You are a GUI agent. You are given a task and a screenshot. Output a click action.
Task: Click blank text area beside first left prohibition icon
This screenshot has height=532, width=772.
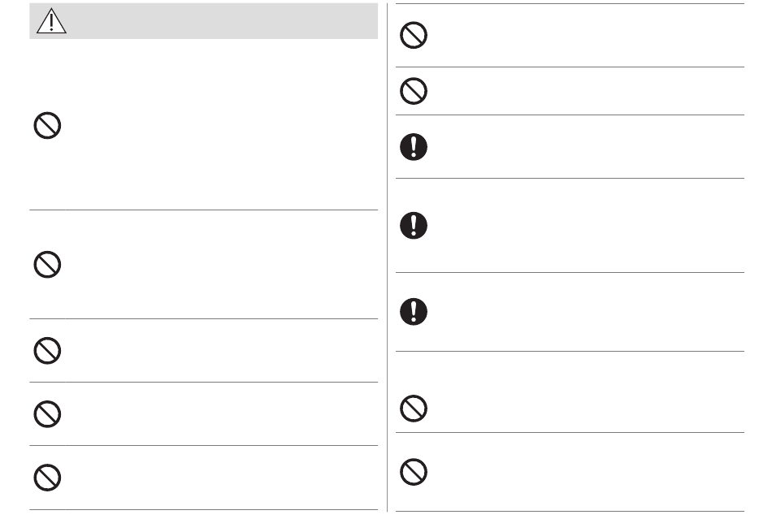click(221, 126)
